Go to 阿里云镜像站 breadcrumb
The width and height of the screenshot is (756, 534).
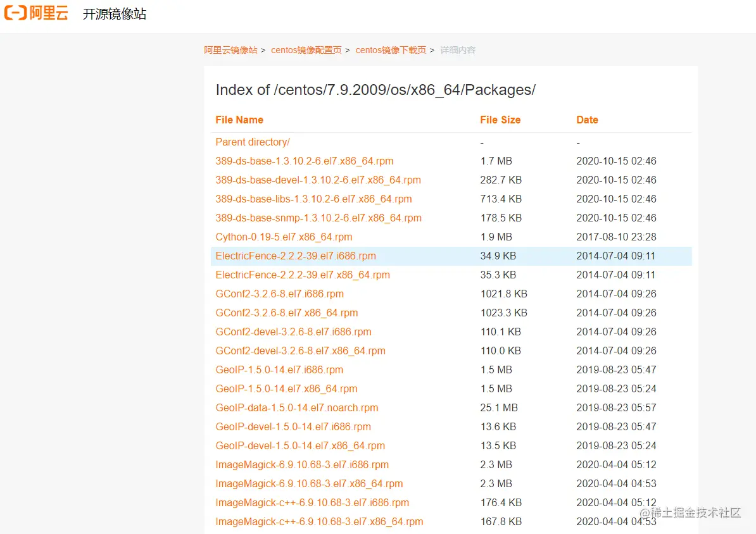pos(230,50)
